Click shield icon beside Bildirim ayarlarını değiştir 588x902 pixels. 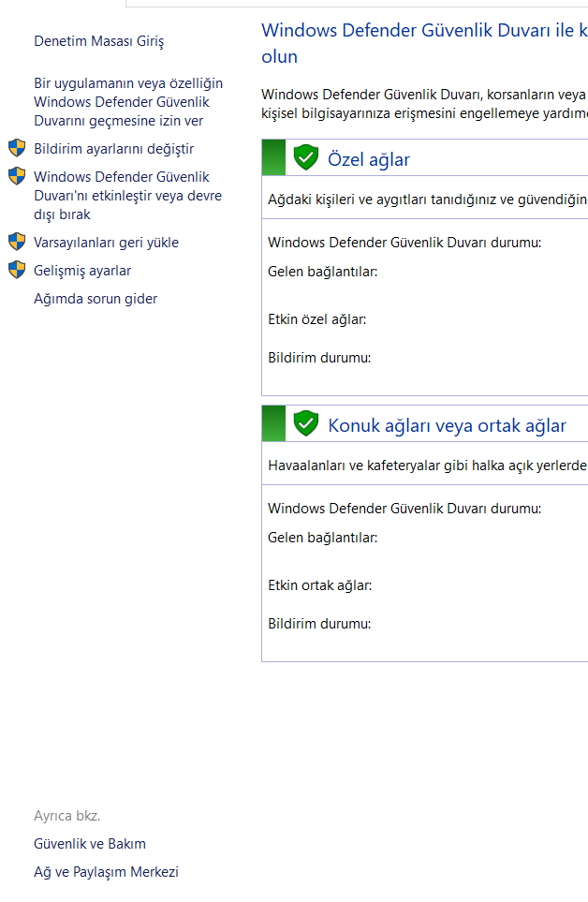[x=17, y=148]
